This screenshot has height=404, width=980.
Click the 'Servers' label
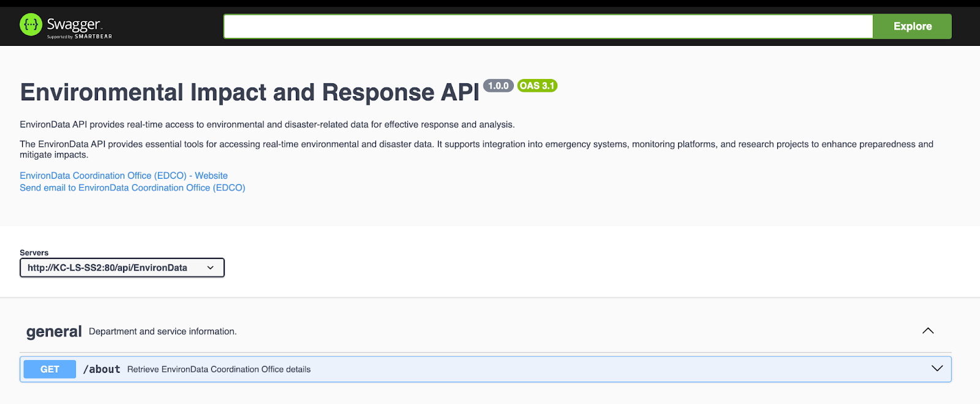34,252
